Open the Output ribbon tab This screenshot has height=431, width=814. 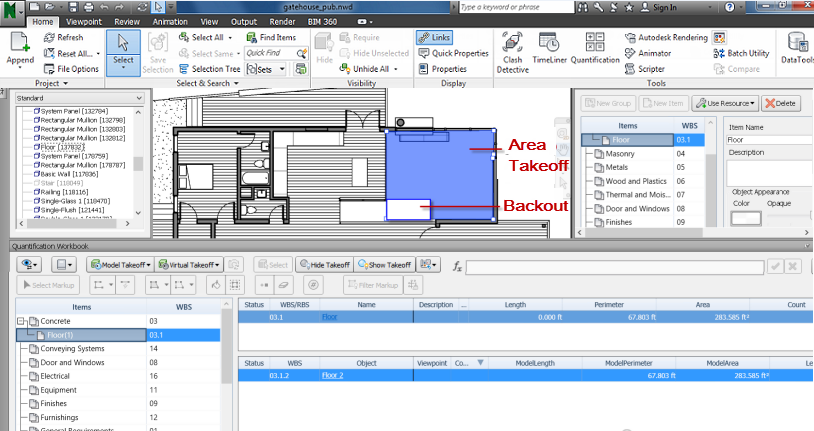pos(244,22)
